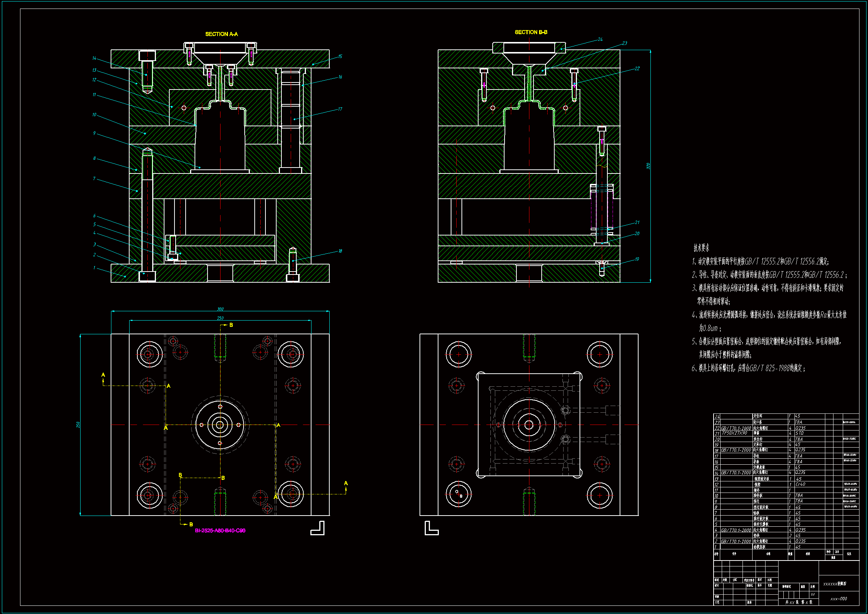Click the 250 vertical dimension on left plan view
Image resolution: width=868 pixels, height=614 pixels.
pyautogui.click(x=78, y=425)
